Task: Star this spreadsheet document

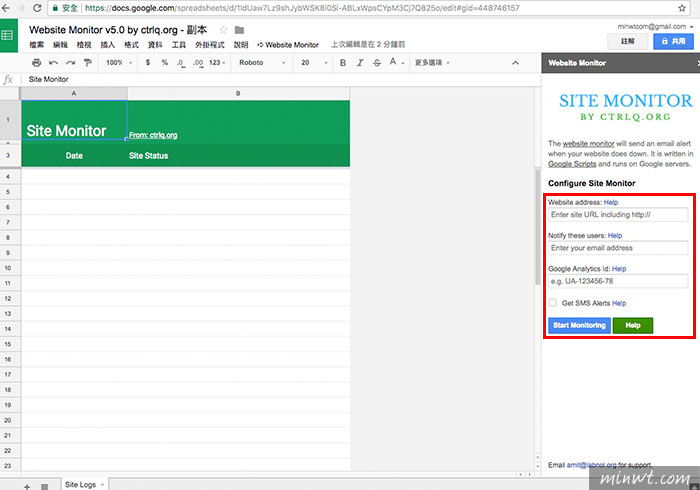Action: [x=223, y=30]
